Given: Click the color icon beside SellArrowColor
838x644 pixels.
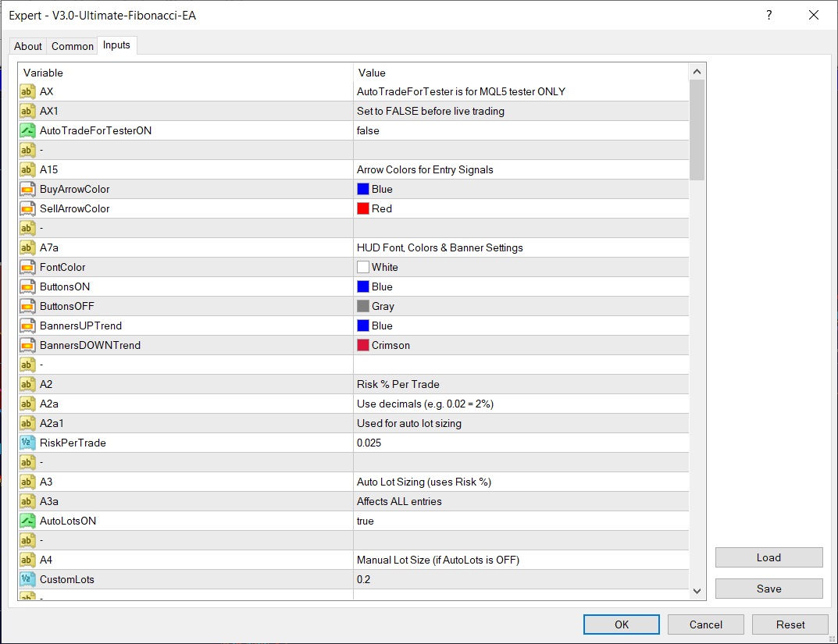Looking at the screenshot, I should (27, 208).
